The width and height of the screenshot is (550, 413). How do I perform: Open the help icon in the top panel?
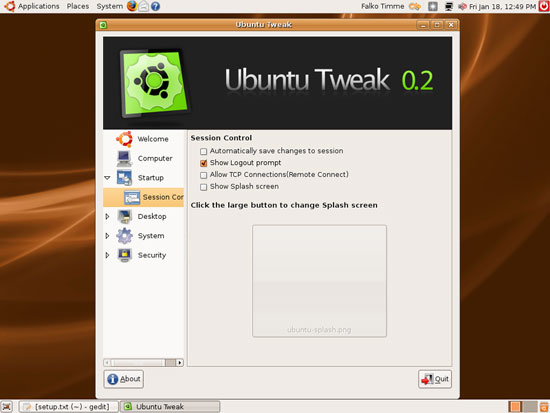[x=155, y=6]
